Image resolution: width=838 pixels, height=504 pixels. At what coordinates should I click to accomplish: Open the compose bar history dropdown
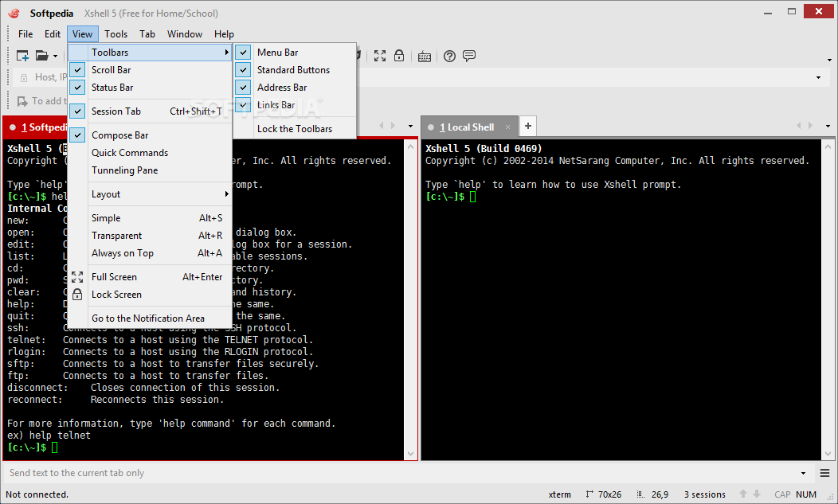tap(803, 473)
